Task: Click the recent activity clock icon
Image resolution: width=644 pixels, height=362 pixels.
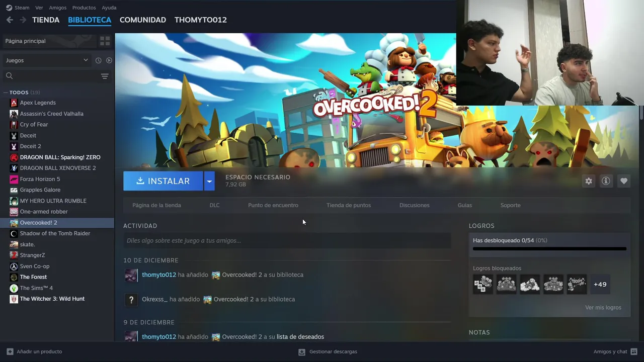Action: click(98, 60)
